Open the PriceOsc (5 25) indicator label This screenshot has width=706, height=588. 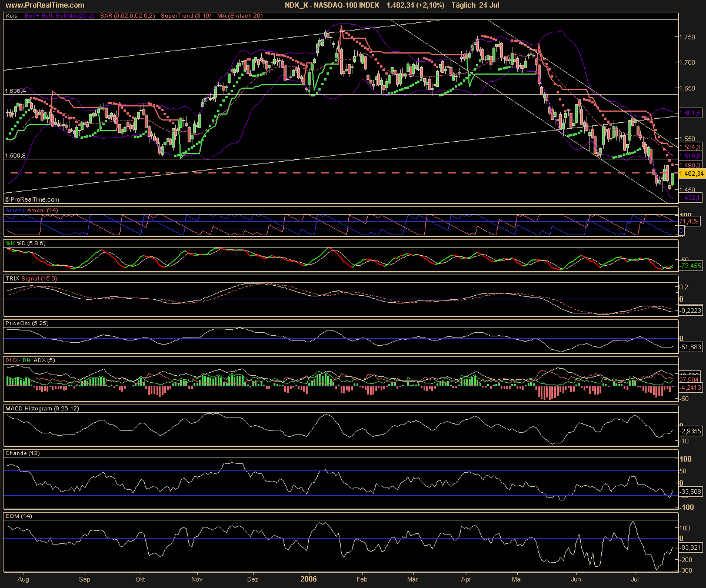(x=28, y=323)
